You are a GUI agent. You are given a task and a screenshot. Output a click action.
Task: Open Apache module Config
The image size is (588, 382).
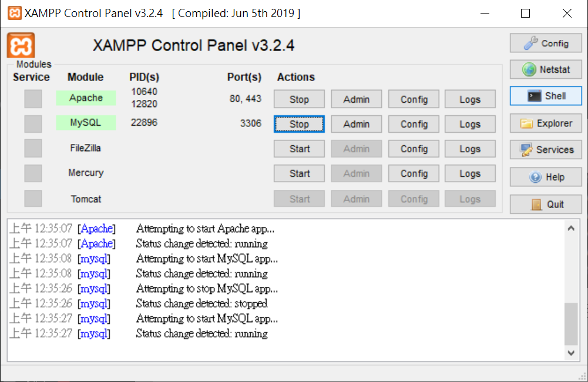414,99
